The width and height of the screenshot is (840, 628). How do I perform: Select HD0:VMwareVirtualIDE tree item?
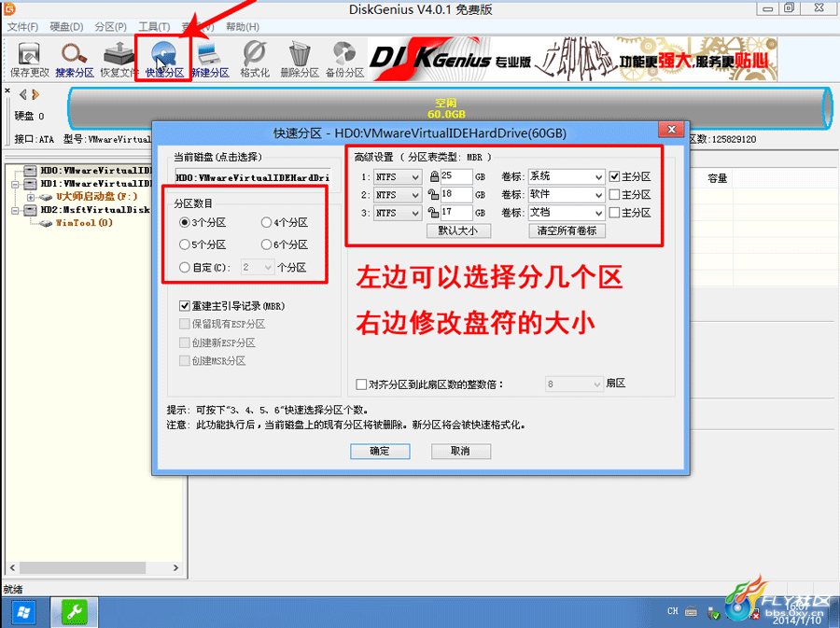point(96,171)
